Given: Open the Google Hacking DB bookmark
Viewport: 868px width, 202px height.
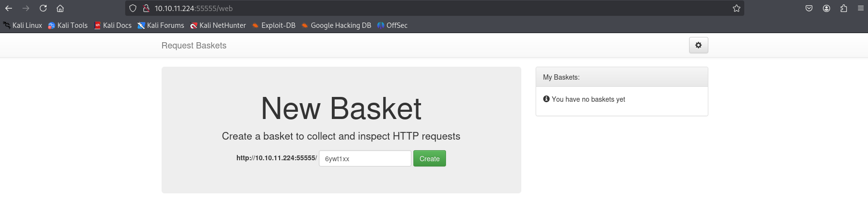Looking at the screenshot, I should 336,25.
